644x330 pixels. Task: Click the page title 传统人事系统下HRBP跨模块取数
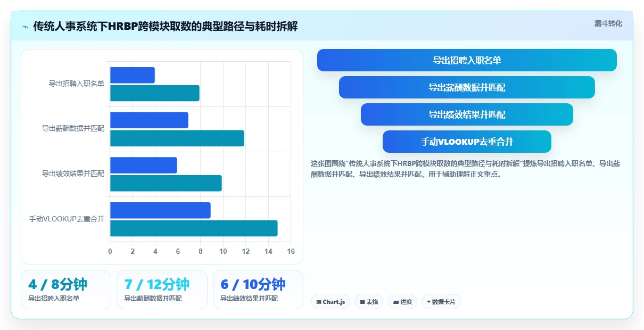[165, 27]
